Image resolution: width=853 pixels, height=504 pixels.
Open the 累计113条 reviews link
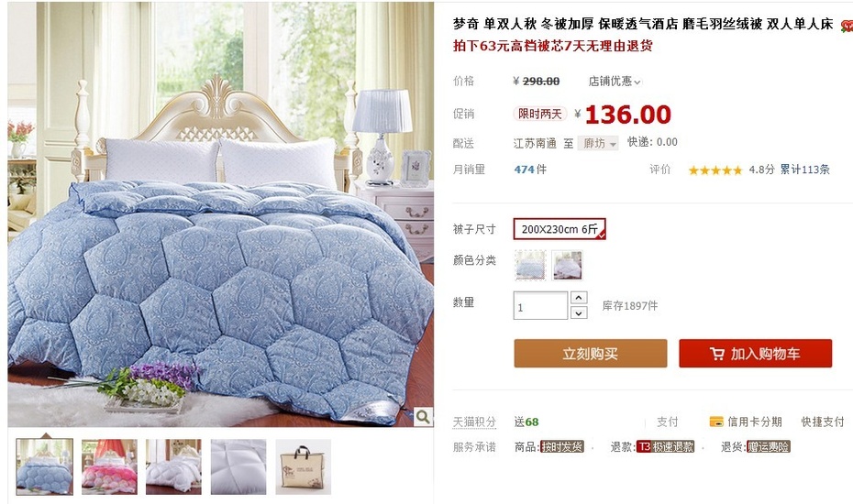(x=805, y=170)
